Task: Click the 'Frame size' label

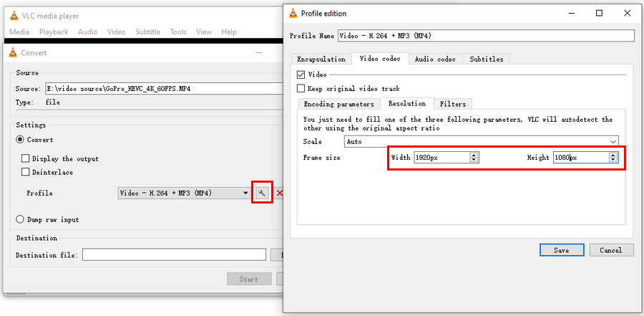Action: (321, 157)
